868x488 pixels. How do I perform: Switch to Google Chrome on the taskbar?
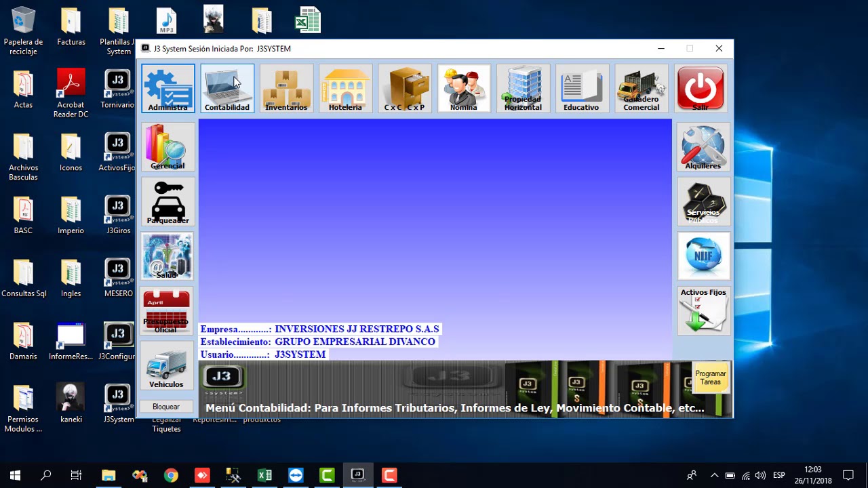171,475
